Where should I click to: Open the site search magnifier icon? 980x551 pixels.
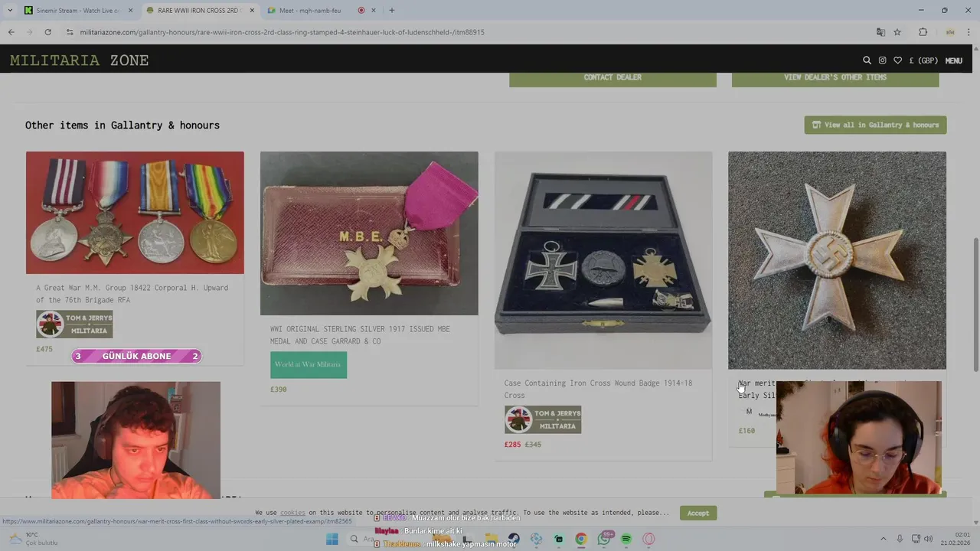867,60
